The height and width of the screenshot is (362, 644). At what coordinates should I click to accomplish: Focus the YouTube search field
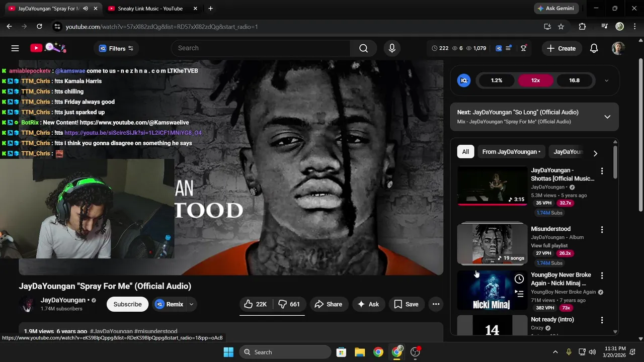pyautogui.click(x=261, y=48)
